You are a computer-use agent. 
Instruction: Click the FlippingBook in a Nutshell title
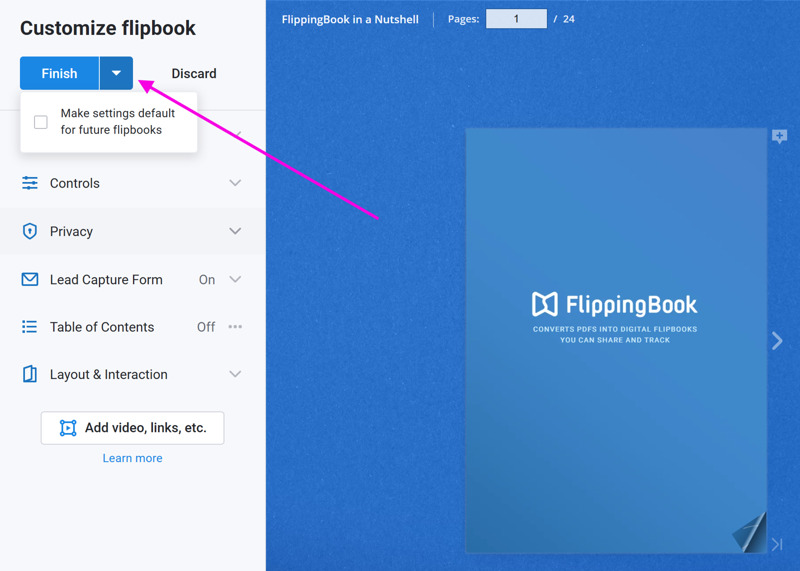350,19
